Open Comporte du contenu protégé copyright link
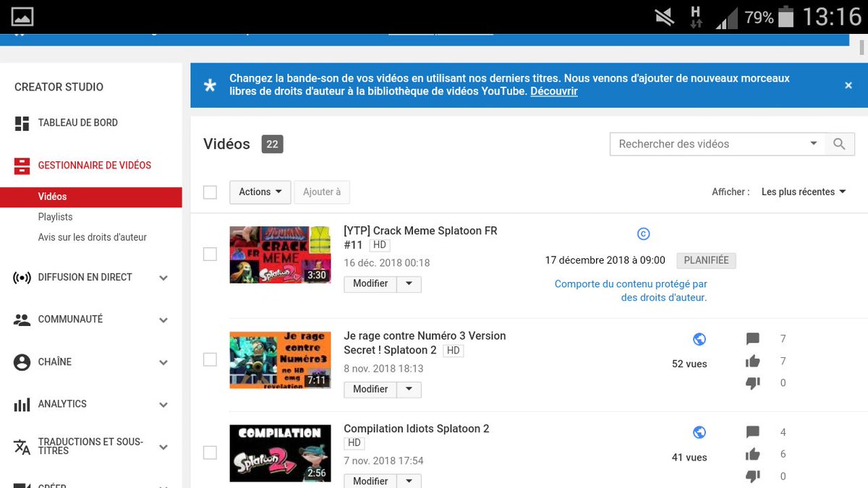This screenshot has height=488, width=868. click(631, 291)
